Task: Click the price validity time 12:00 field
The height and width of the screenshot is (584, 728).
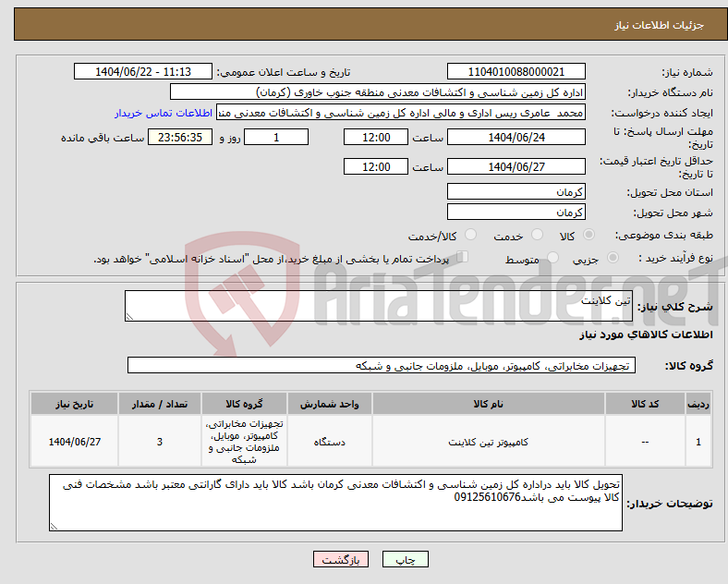Action: pyautogui.click(x=376, y=166)
